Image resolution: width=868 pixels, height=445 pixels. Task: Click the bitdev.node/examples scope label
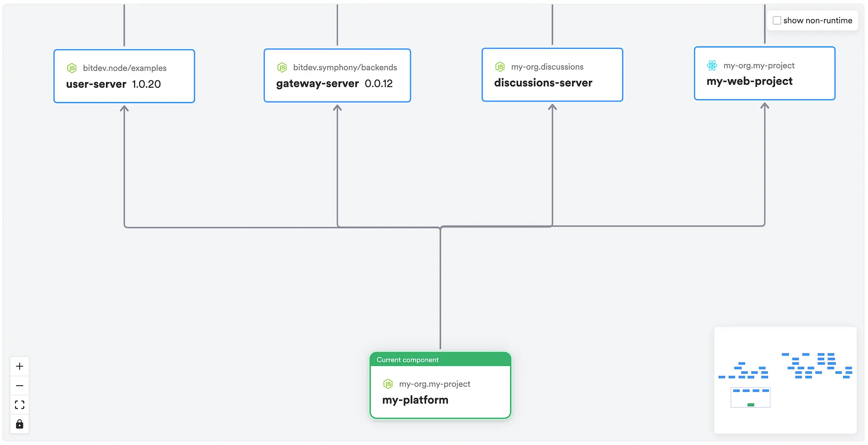pyautogui.click(x=125, y=68)
